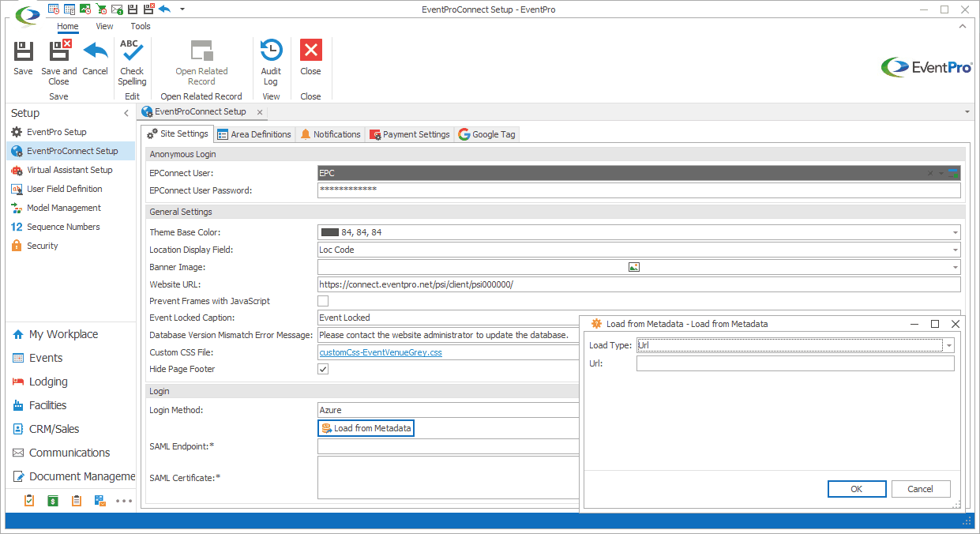Uncheck the Hide Page Footer checkbox
The height and width of the screenshot is (534, 980).
323,369
